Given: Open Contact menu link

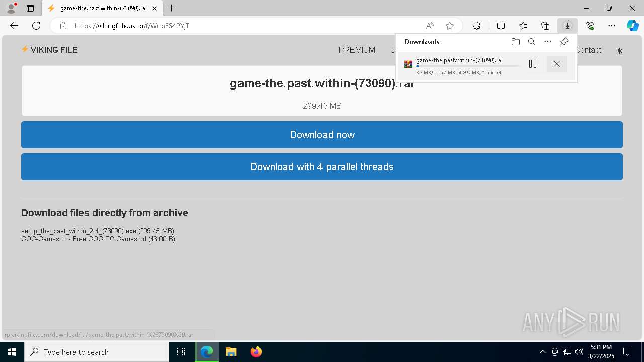Looking at the screenshot, I should tap(589, 50).
